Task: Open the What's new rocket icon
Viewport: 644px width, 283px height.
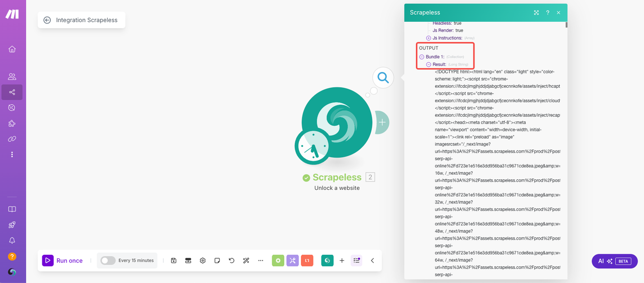Action: coord(12,225)
